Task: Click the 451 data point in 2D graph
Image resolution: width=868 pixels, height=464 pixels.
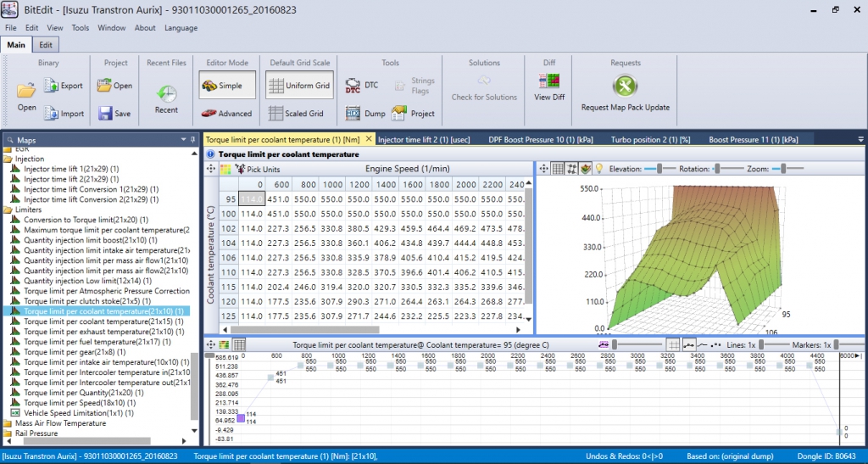Action: pyautogui.click(x=270, y=377)
